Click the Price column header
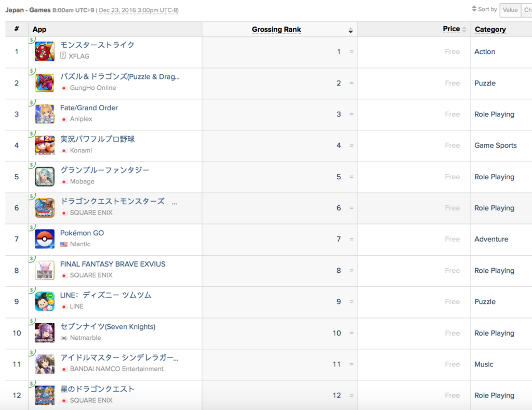Image resolution: width=532 pixels, height=410 pixels. tap(451, 29)
